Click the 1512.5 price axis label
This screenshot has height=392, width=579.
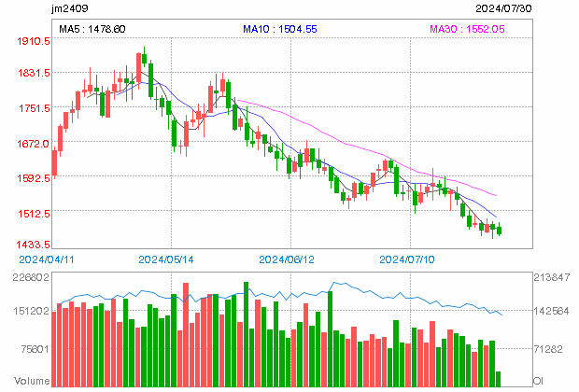[34, 214]
